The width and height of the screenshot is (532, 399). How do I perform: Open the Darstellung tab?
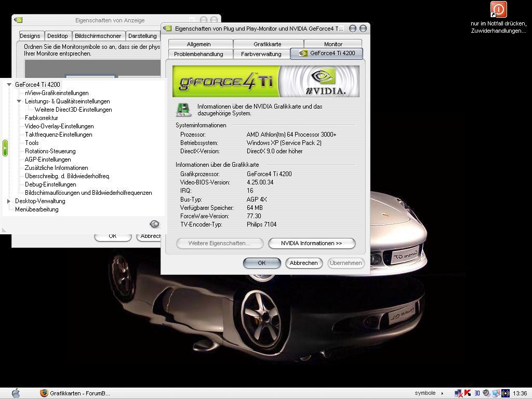coord(142,36)
